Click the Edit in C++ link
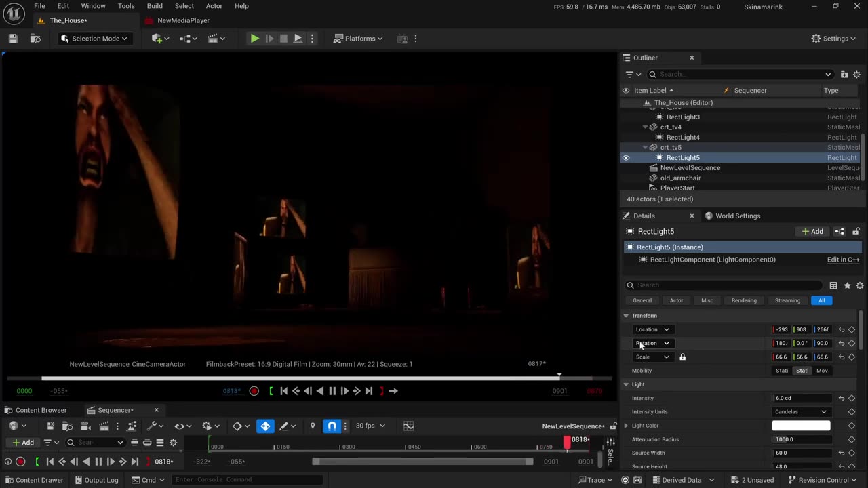Viewport: 868px width, 488px height. tap(843, 260)
